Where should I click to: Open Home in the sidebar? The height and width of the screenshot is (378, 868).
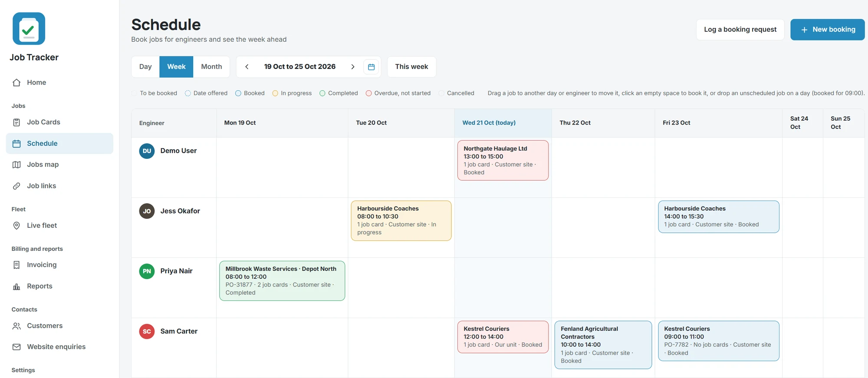(x=59, y=82)
